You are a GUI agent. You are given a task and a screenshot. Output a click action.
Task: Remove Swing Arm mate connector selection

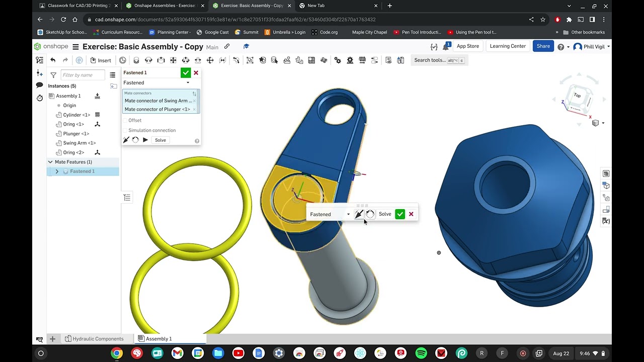click(x=194, y=101)
